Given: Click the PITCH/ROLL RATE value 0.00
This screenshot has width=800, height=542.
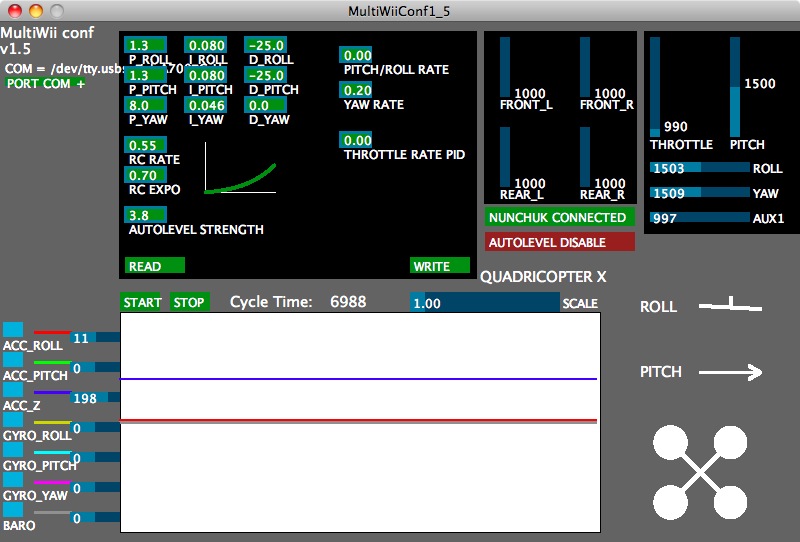Looking at the screenshot, I should [x=356, y=55].
